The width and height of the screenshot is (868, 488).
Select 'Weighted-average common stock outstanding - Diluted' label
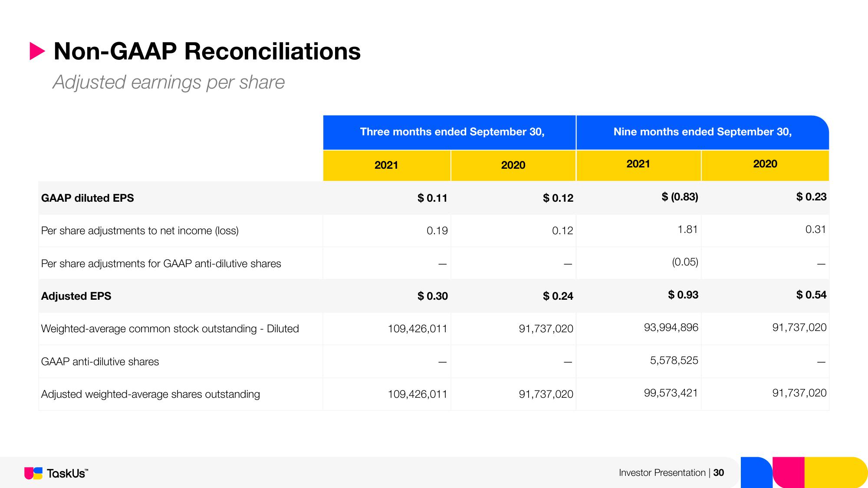(170, 329)
